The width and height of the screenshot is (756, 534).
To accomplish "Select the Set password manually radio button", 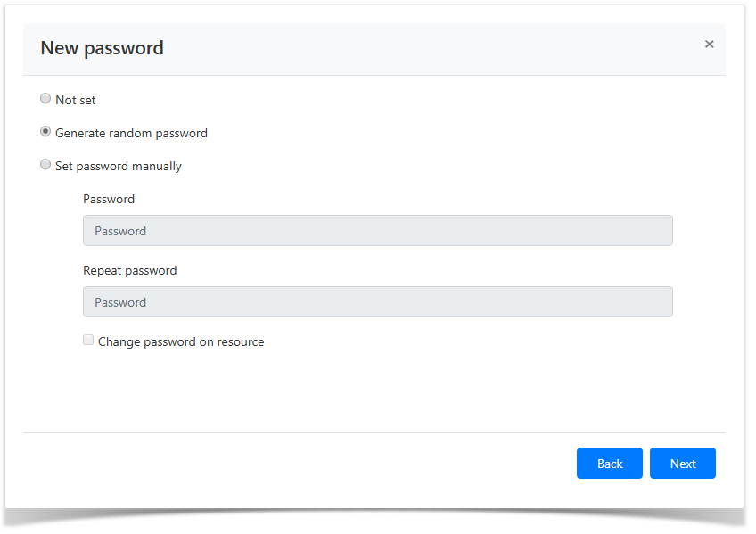I will 45,165.
